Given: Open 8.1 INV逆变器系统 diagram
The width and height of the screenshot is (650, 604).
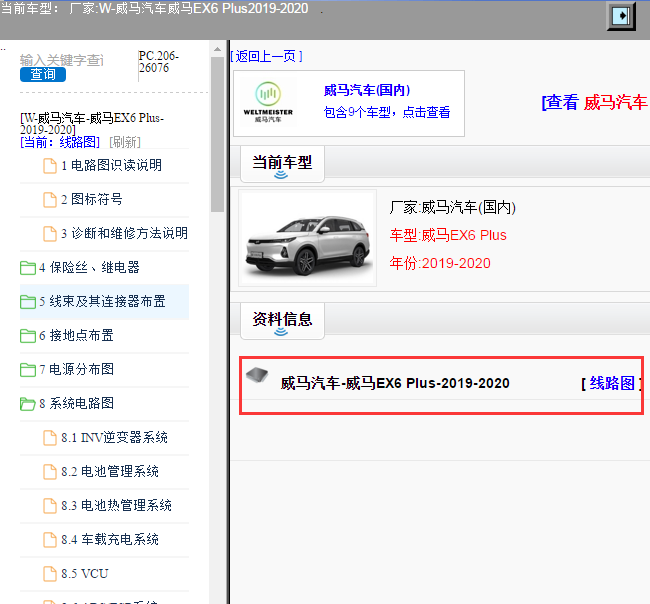Looking at the screenshot, I should coord(114,438).
